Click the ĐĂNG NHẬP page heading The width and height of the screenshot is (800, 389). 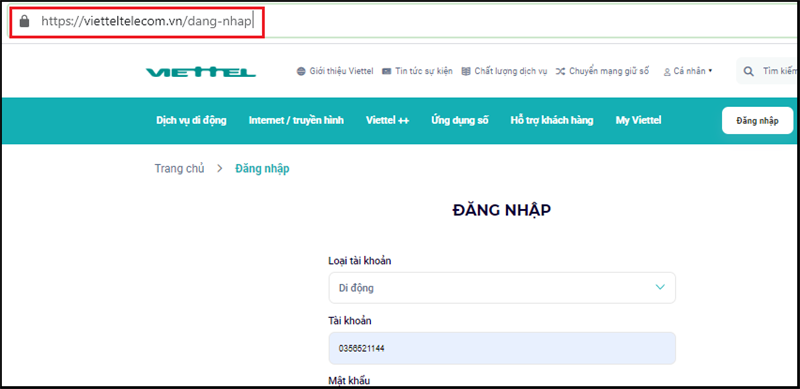tap(502, 210)
